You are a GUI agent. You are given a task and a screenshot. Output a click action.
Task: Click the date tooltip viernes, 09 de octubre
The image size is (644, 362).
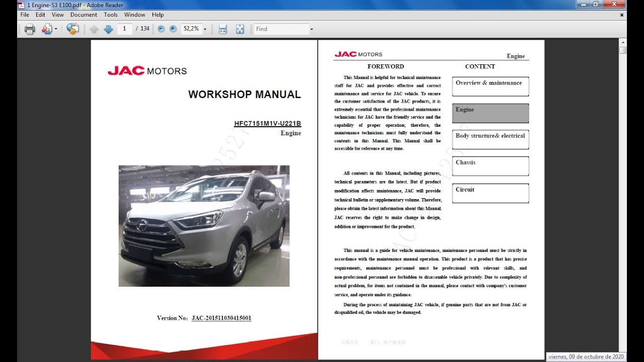tap(586, 356)
